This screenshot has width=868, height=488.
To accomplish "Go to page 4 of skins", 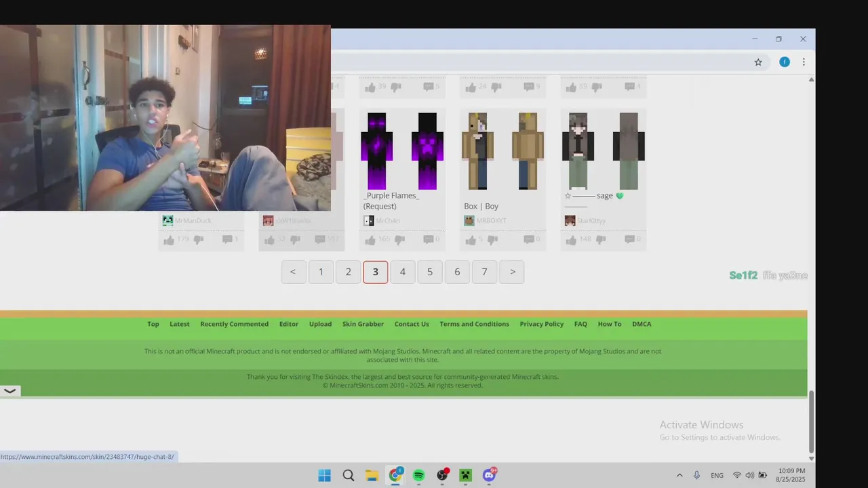I will [x=403, y=272].
